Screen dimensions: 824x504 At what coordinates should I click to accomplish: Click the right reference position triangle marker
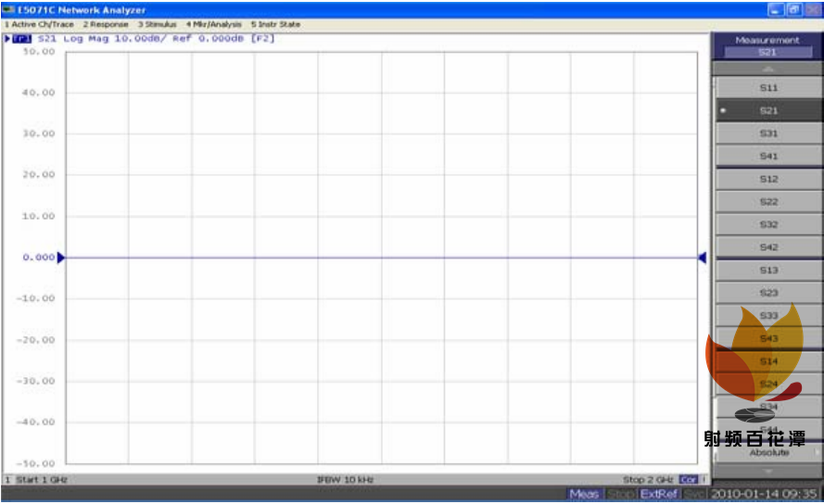click(x=702, y=258)
